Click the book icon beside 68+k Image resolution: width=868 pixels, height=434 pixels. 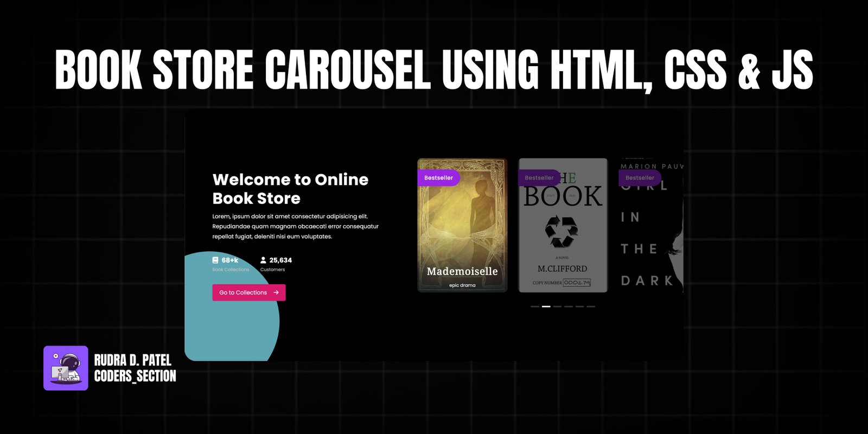215,260
